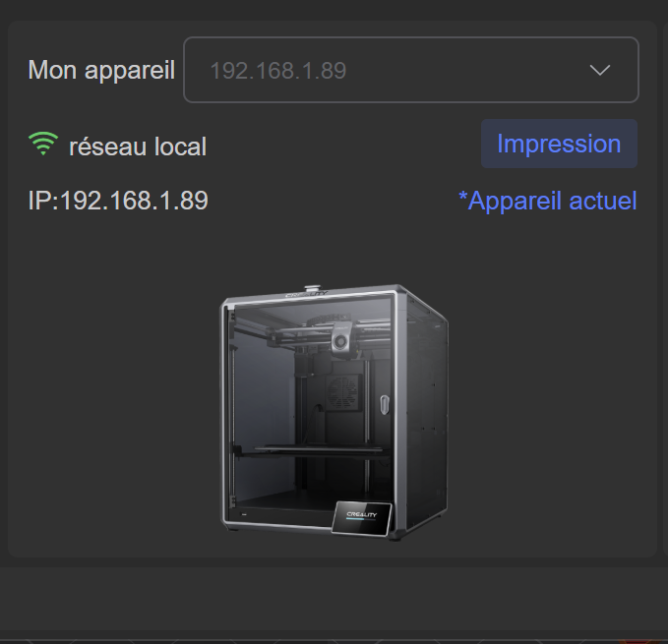
Task: Open the Mon appareil dropdown
Action: [411, 70]
